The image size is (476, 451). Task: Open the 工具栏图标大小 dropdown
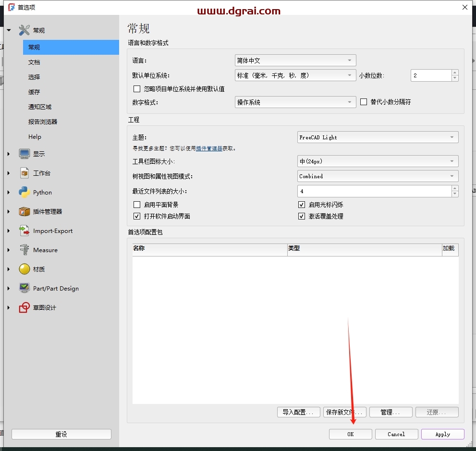[x=378, y=161]
